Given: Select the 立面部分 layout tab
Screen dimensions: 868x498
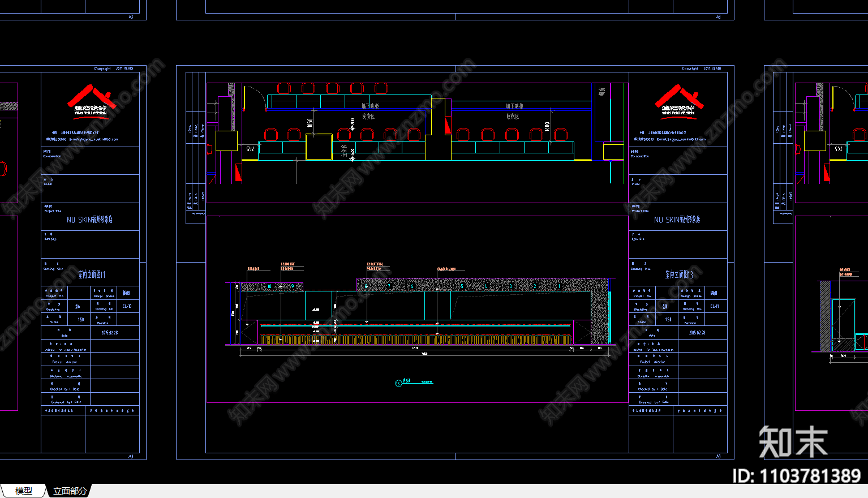Looking at the screenshot, I should click(x=70, y=491).
